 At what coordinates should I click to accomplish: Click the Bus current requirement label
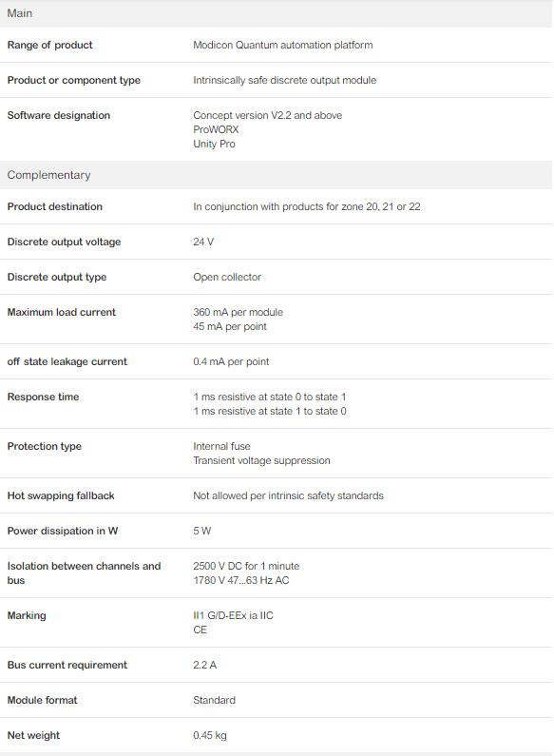click(x=67, y=665)
